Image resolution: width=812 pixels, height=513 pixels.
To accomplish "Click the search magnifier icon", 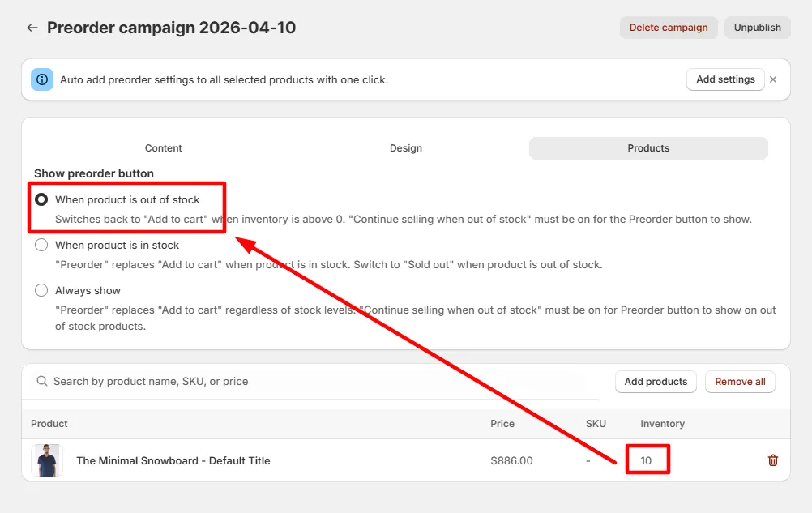I will 42,381.
